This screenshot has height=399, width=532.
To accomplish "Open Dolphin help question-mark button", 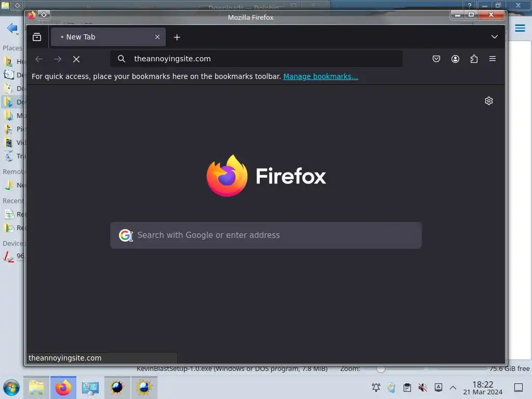I will [470, 5].
